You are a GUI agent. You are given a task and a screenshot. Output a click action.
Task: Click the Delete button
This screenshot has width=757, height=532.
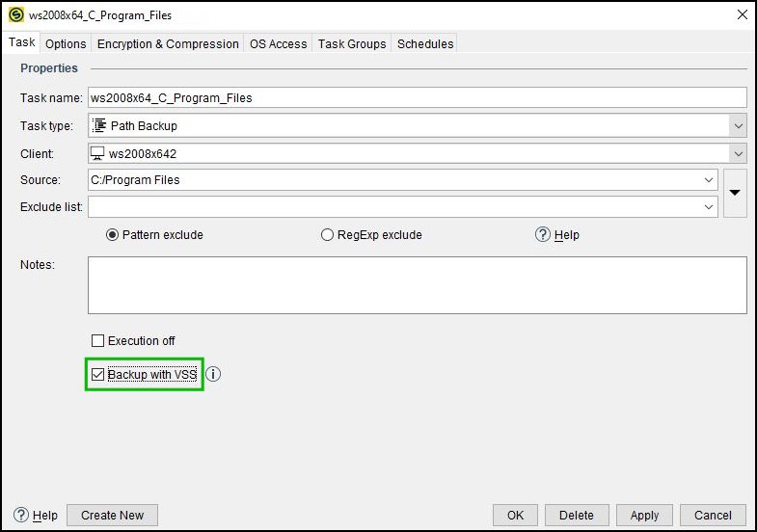pyautogui.click(x=577, y=515)
